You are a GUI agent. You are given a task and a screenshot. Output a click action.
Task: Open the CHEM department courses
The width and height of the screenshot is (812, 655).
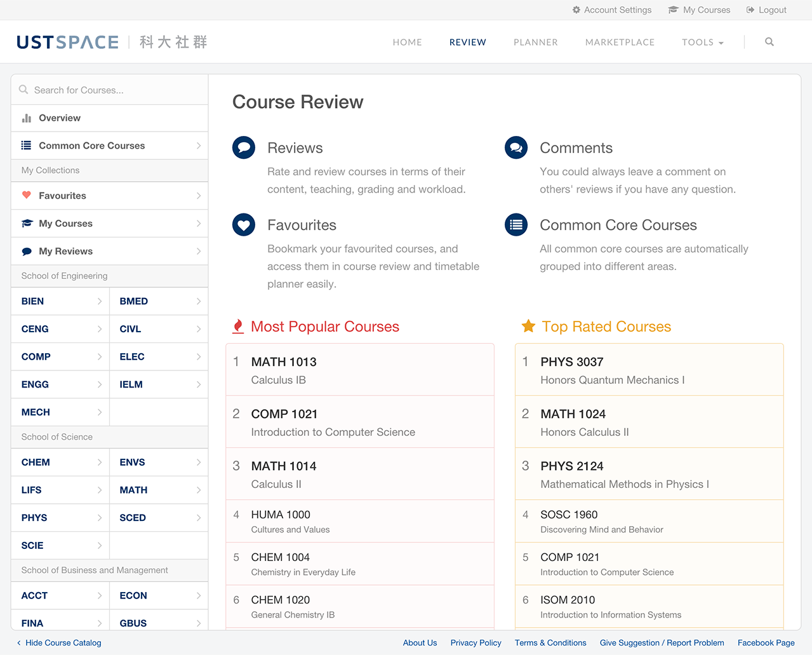60,463
